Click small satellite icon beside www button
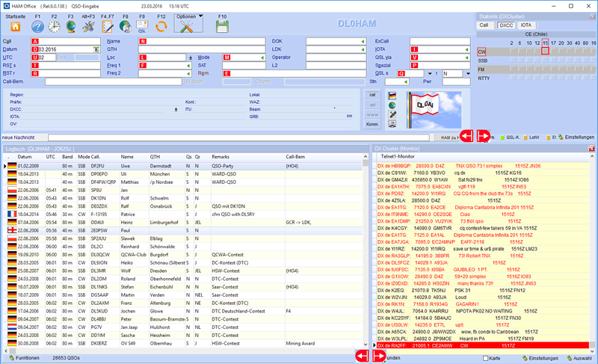598x364 pixels. click(392, 114)
